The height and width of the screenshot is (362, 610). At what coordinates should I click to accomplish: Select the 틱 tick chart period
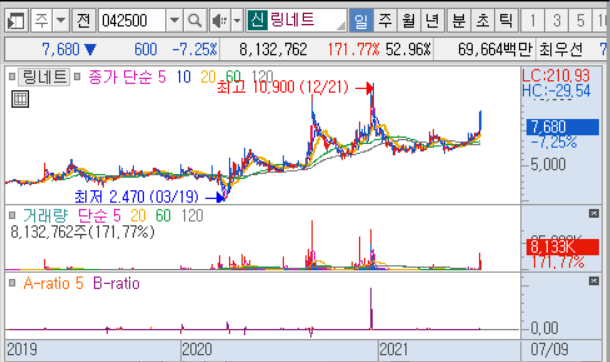pyautogui.click(x=506, y=21)
